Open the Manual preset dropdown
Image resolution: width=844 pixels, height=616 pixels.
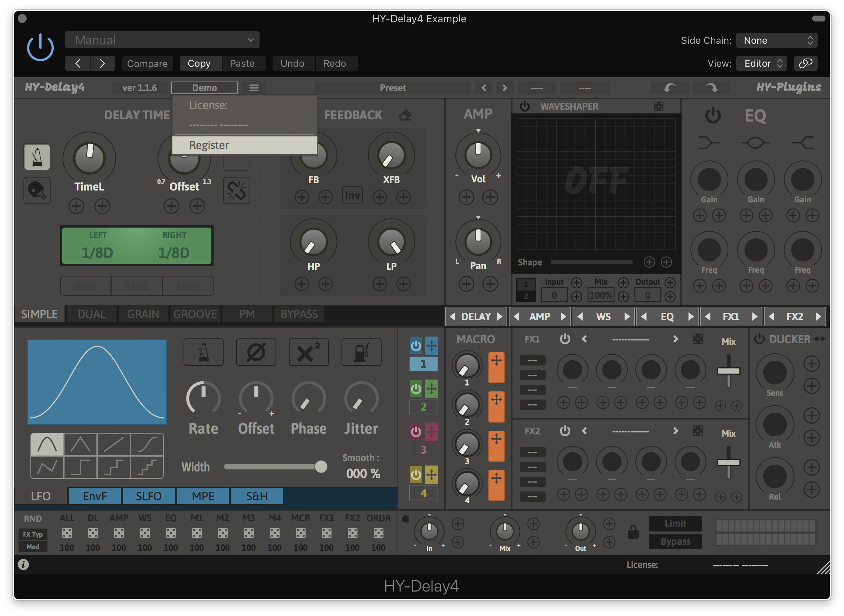[162, 40]
